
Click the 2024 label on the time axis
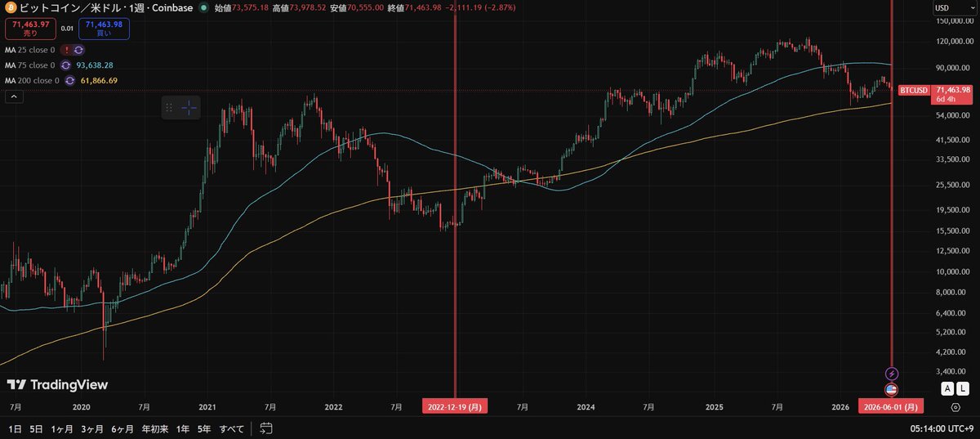tap(586, 406)
